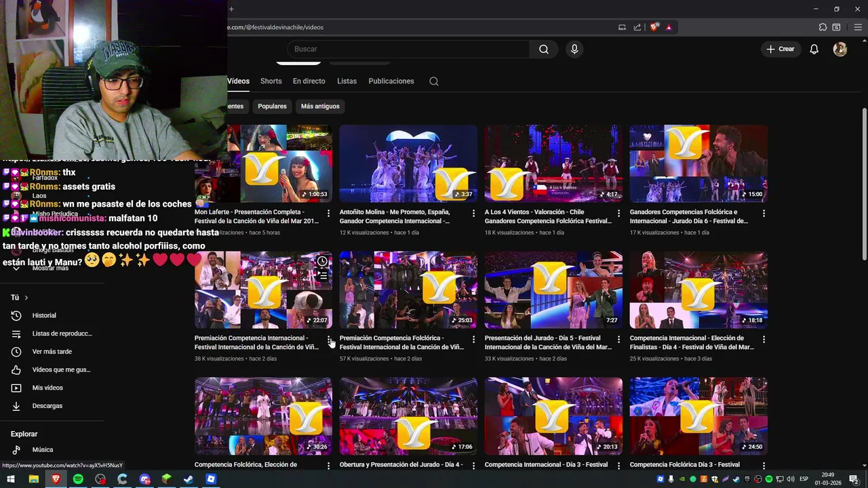Open options menu for Mon Laferte video
This screenshot has width=868, height=488.
[329, 213]
